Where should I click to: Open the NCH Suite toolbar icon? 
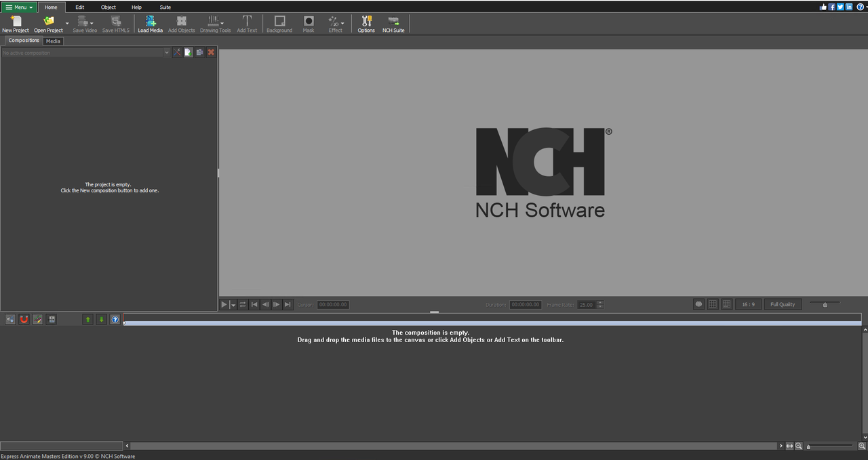(393, 24)
